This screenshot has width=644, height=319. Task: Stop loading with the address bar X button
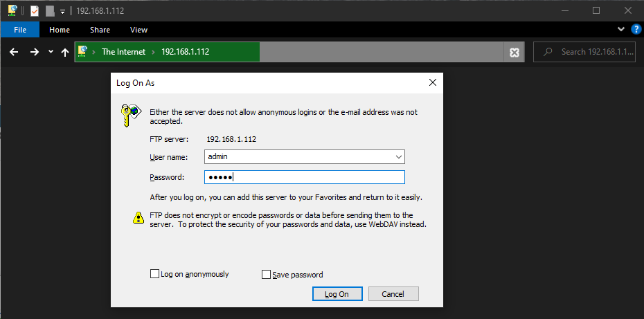(x=515, y=52)
